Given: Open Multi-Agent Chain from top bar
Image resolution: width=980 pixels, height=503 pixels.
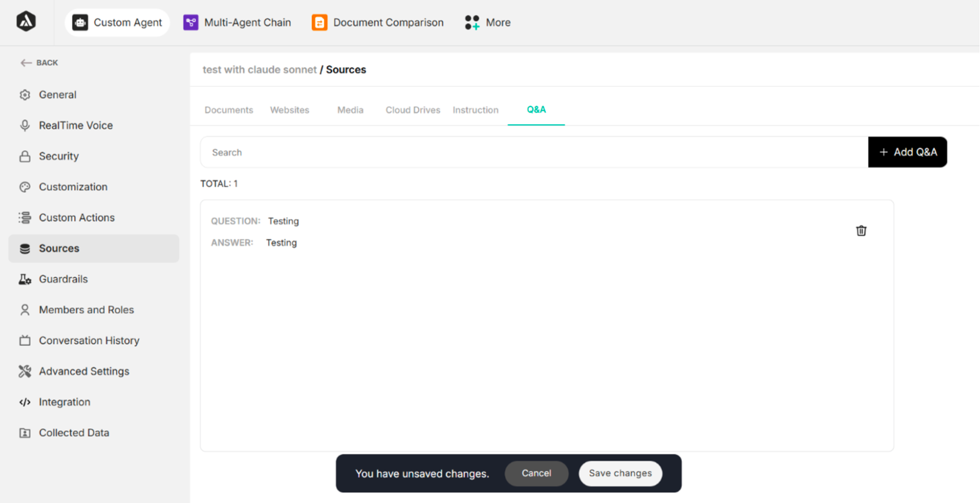Looking at the screenshot, I should [247, 23].
